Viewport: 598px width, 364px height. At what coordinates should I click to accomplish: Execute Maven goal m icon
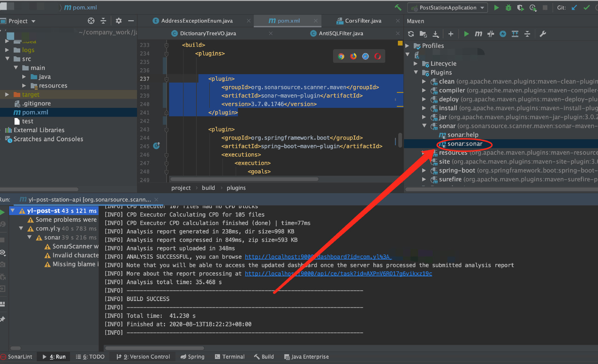[x=478, y=34]
